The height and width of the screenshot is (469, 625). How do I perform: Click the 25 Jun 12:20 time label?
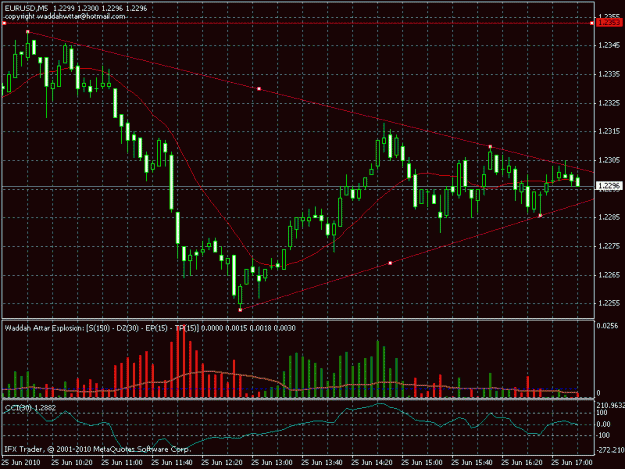(x=222, y=463)
